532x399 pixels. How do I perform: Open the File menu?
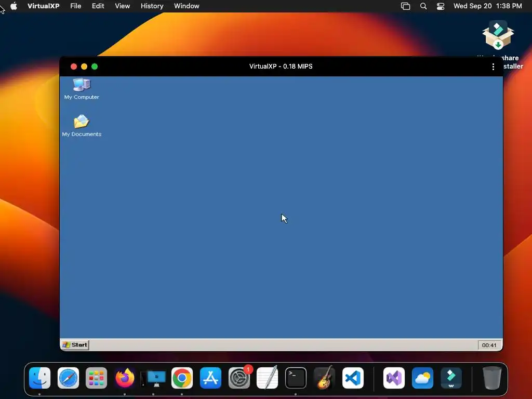coord(76,6)
